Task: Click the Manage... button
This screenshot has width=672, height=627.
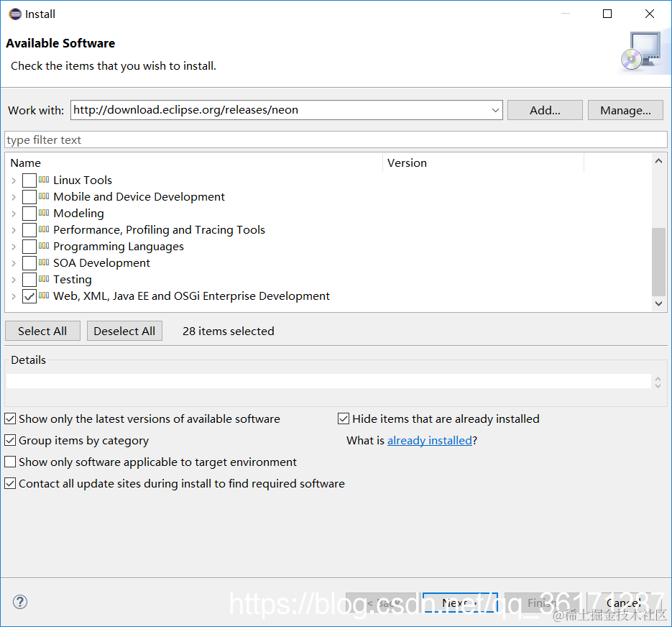Action: [x=625, y=110]
